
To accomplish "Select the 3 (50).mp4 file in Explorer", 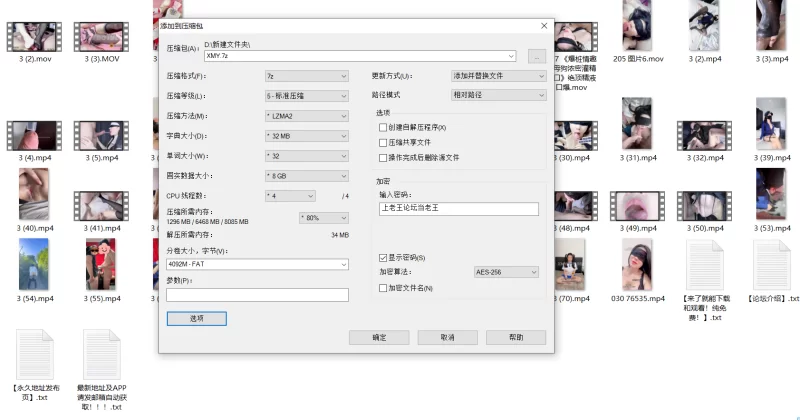I will tap(705, 206).
